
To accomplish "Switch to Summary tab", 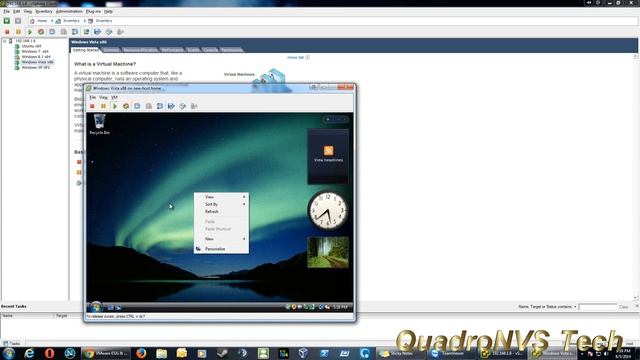I will tap(111, 50).
